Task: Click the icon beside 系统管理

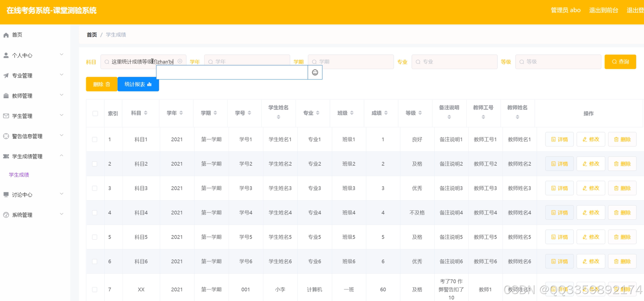Action: 6,215
